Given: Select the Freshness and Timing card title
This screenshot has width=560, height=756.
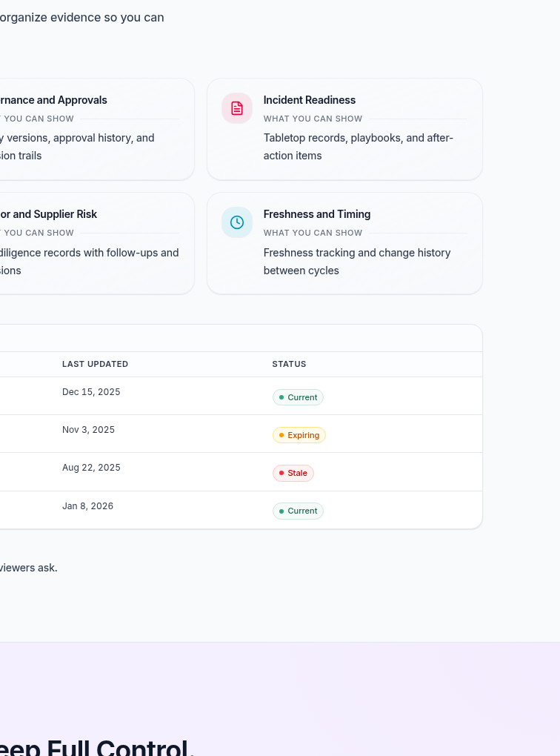Looking at the screenshot, I should tap(316, 213).
